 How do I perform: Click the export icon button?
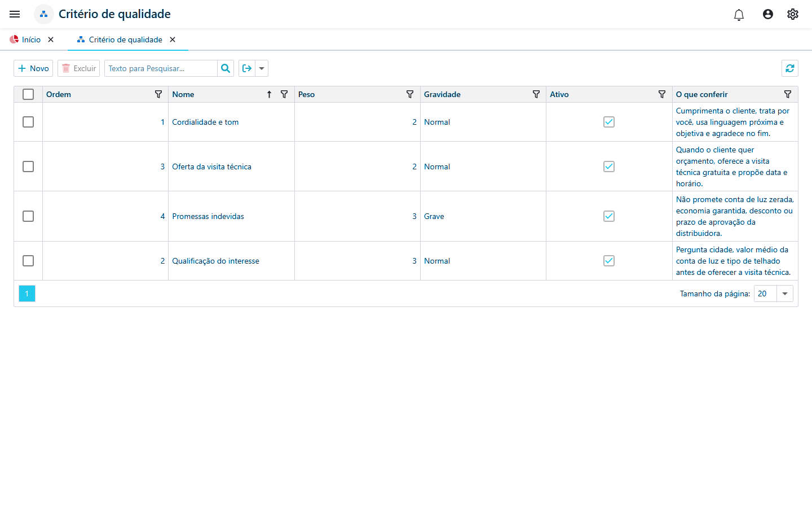coord(247,68)
